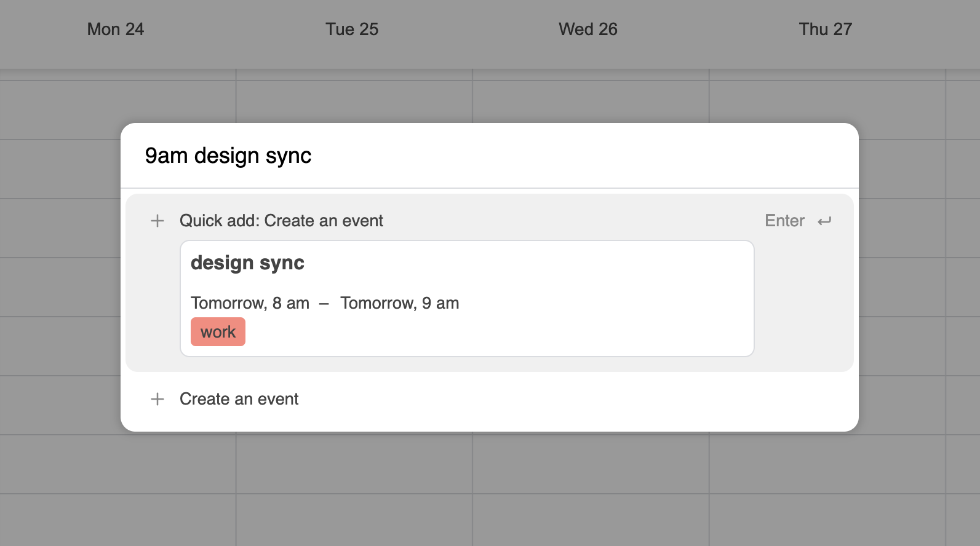980x546 pixels.
Task: Click the end time 'Tomorrow, 9 am'
Action: [399, 303]
